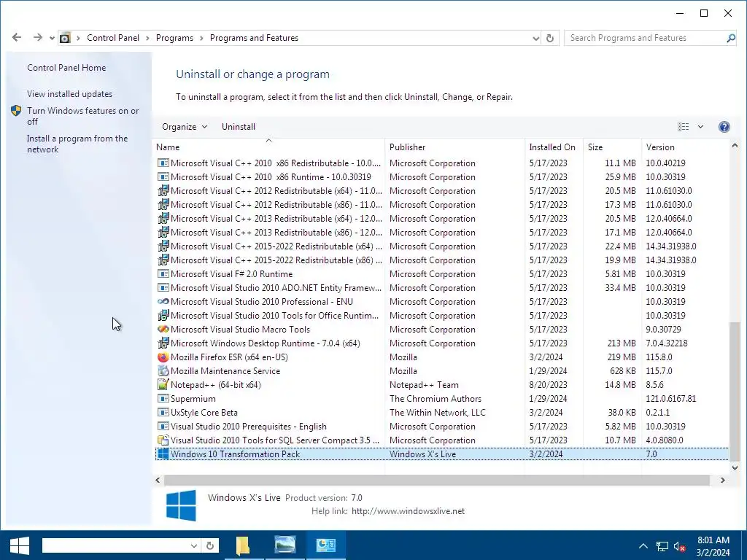Click the Visual F# 2.0 Runtime icon
Viewport: 747px width, 560px height.
tap(163, 274)
